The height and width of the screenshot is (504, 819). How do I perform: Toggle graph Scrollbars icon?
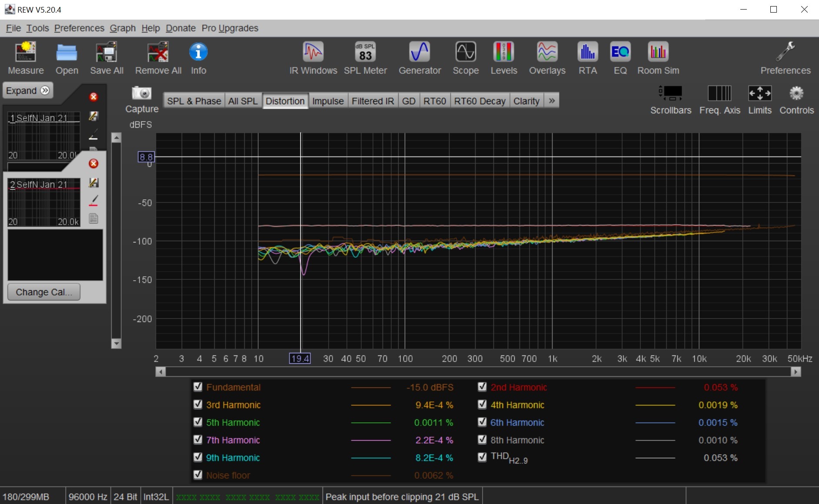tap(671, 93)
